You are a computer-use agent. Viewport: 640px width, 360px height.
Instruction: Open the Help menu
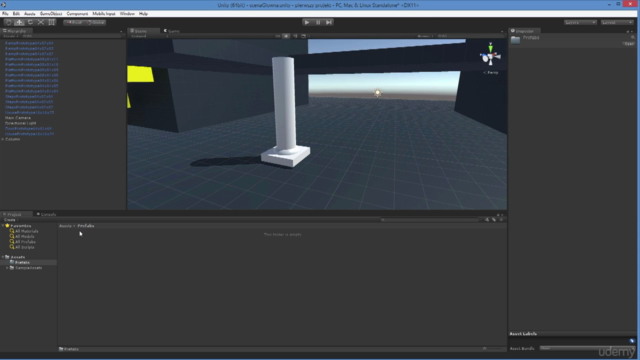click(x=143, y=14)
